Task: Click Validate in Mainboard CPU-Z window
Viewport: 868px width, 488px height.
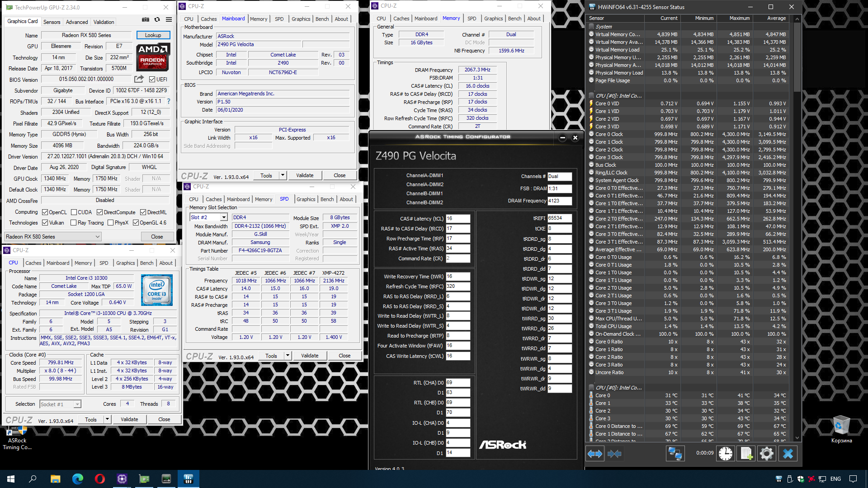Action: tap(304, 175)
